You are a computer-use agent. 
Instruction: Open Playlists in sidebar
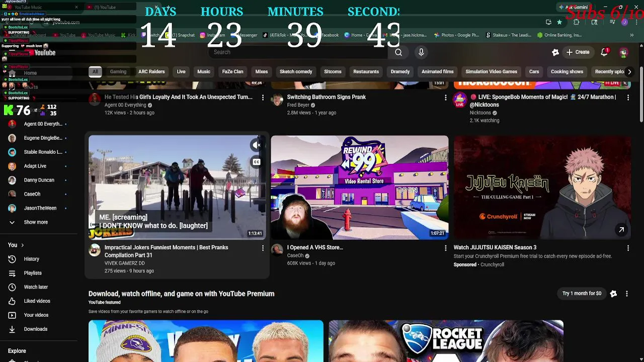click(38, 273)
